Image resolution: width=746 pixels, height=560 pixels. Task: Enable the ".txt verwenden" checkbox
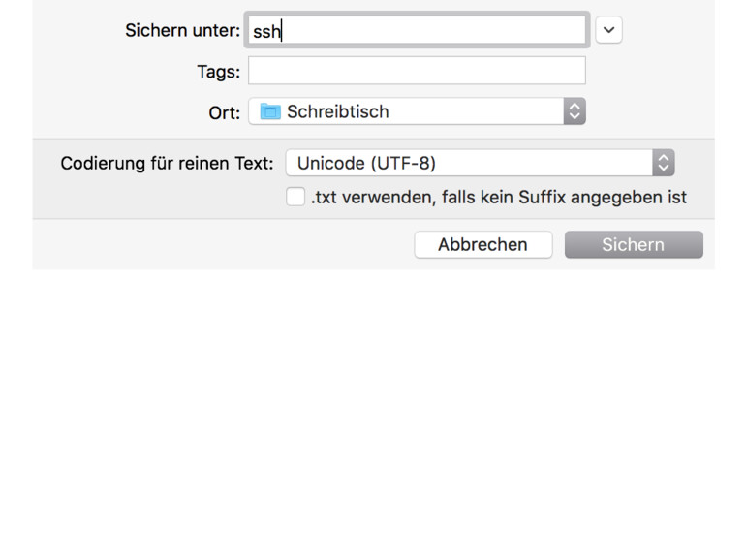pos(295,197)
